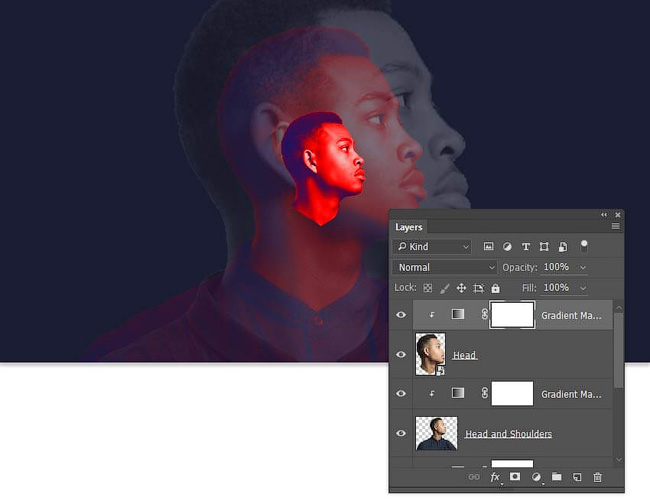650x504 pixels.
Task: Lock transparent pixels icon
Action: click(427, 288)
